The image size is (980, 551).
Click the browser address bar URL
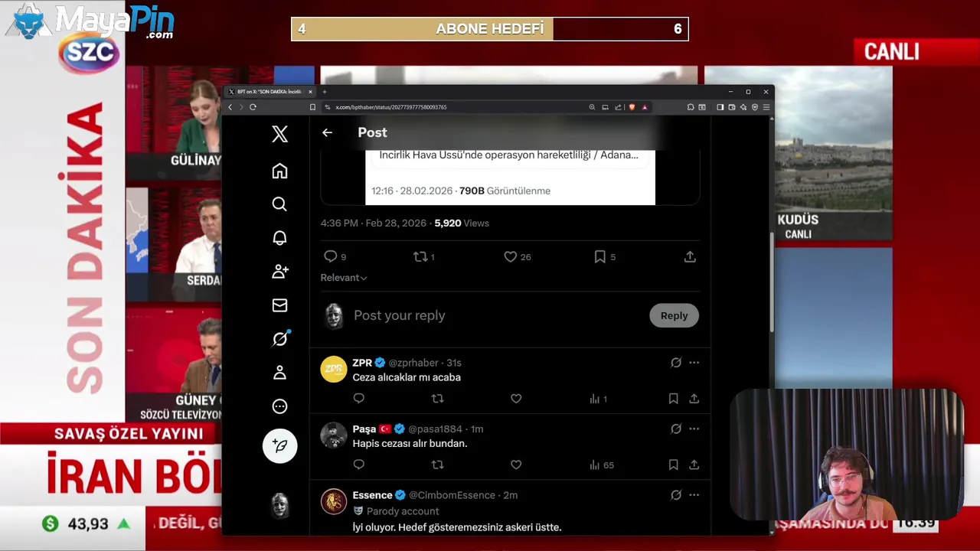(x=390, y=107)
